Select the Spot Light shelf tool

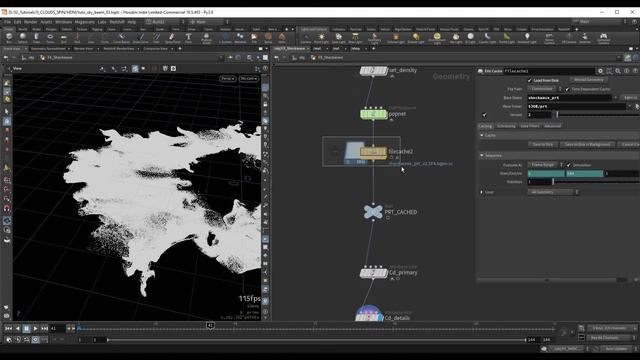coord(338,38)
